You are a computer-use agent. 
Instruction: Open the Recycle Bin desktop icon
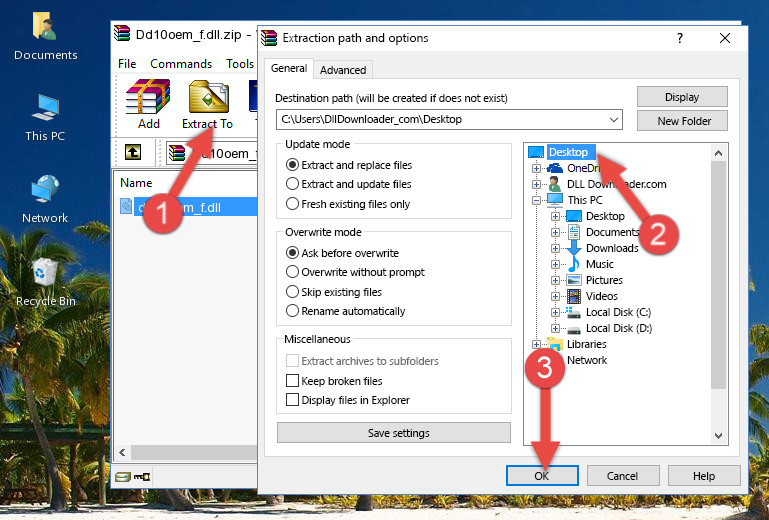[45, 282]
